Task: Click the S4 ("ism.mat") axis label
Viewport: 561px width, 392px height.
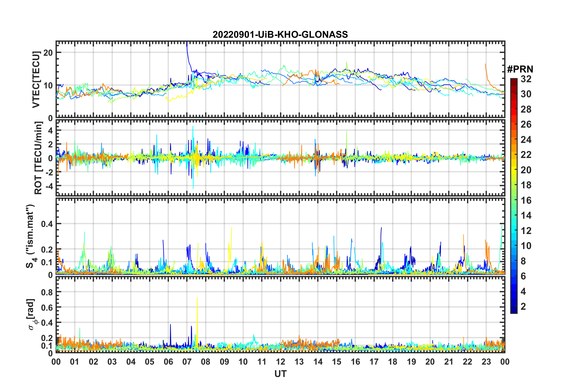Action: (x=31, y=236)
